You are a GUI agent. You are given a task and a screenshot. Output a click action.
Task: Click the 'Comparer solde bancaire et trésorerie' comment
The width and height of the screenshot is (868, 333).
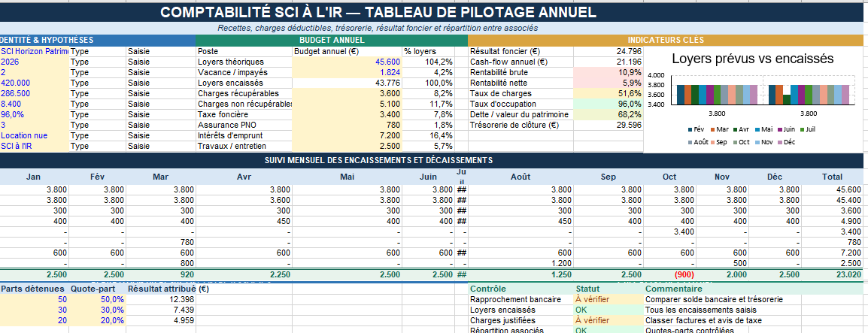click(x=714, y=299)
